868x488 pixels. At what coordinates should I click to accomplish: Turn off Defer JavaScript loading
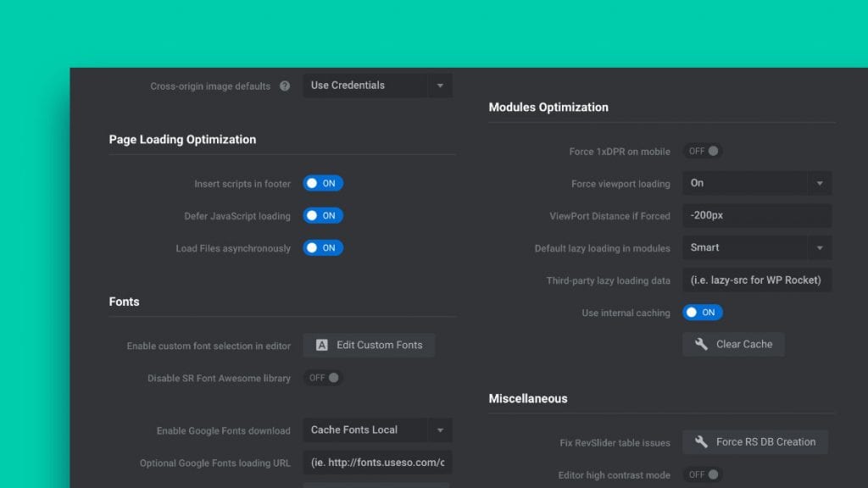point(323,215)
